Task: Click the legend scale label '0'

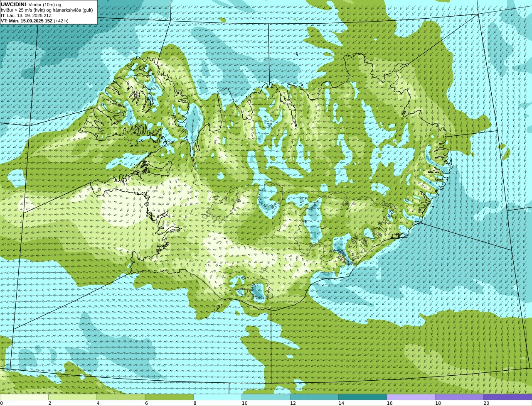Action: pyautogui.click(x=1, y=403)
